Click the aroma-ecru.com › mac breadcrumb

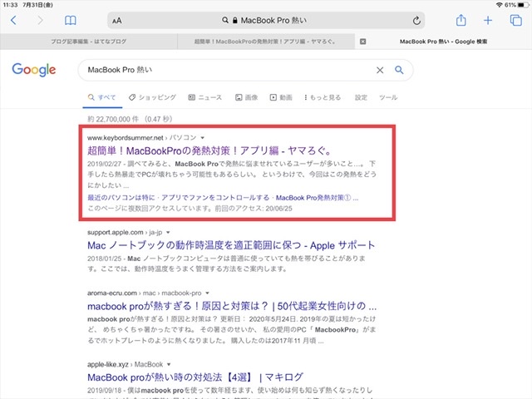(x=144, y=293)
